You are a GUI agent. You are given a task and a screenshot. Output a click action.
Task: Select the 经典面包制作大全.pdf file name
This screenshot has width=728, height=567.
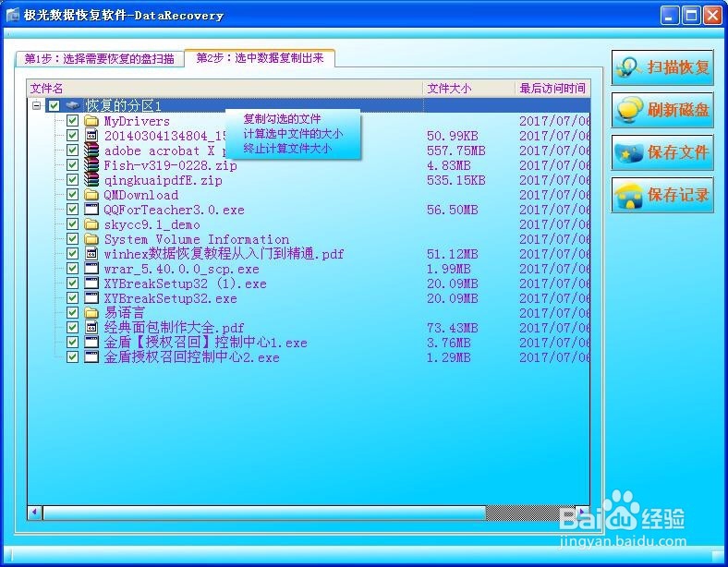pyautogui.click(x=174, y=328)
